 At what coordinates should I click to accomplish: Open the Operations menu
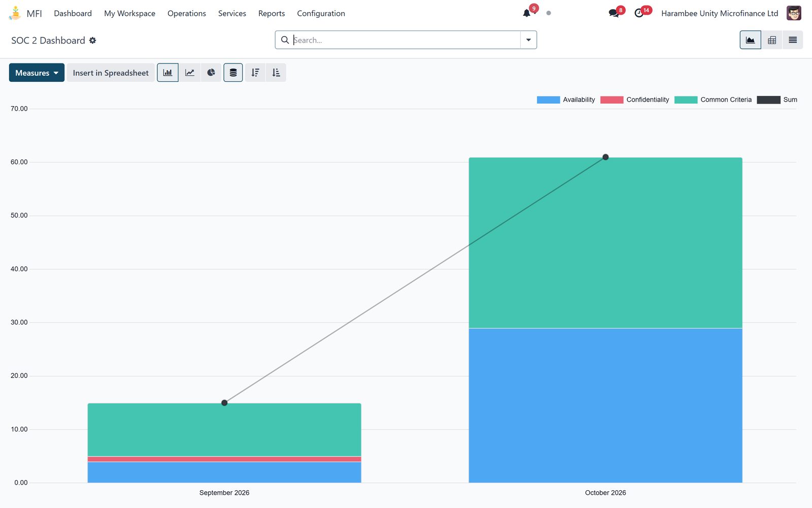pyautogui.click(x=187, y=13)
